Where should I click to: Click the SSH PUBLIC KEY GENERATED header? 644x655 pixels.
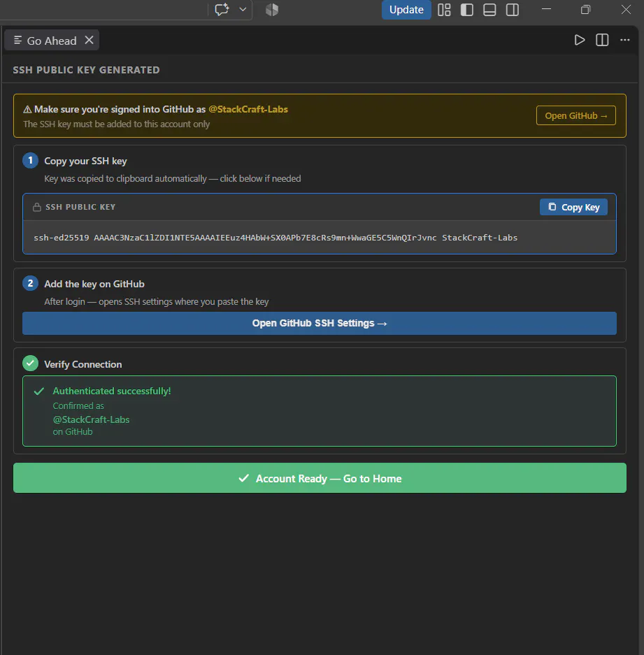86,70
